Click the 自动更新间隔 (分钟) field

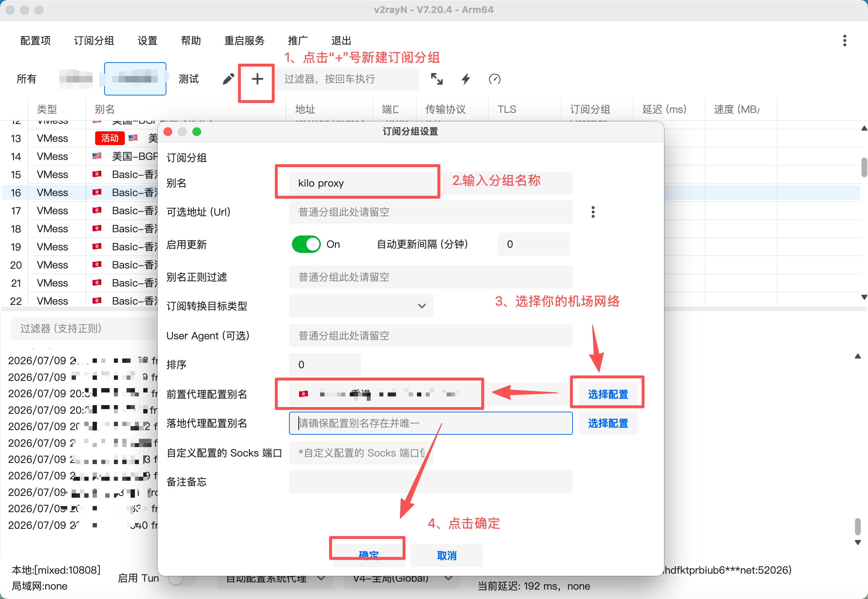(533, 244)
